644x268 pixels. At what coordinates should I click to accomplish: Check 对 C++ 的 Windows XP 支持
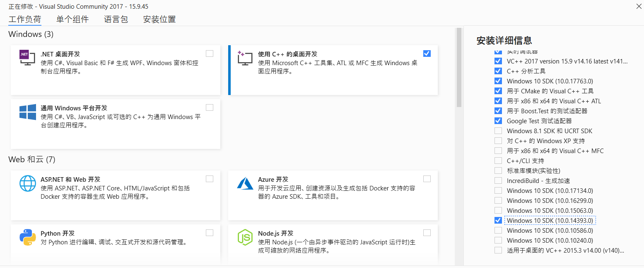coord(498,141)
